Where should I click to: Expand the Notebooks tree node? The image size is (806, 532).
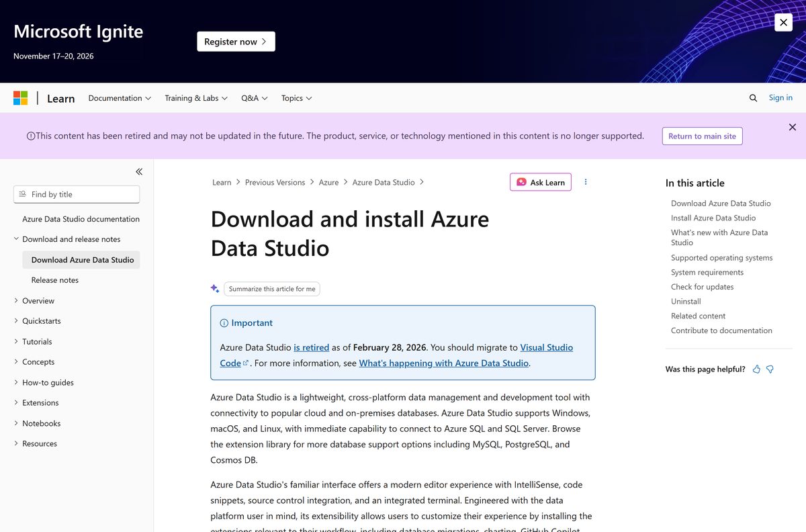point(16,423)
